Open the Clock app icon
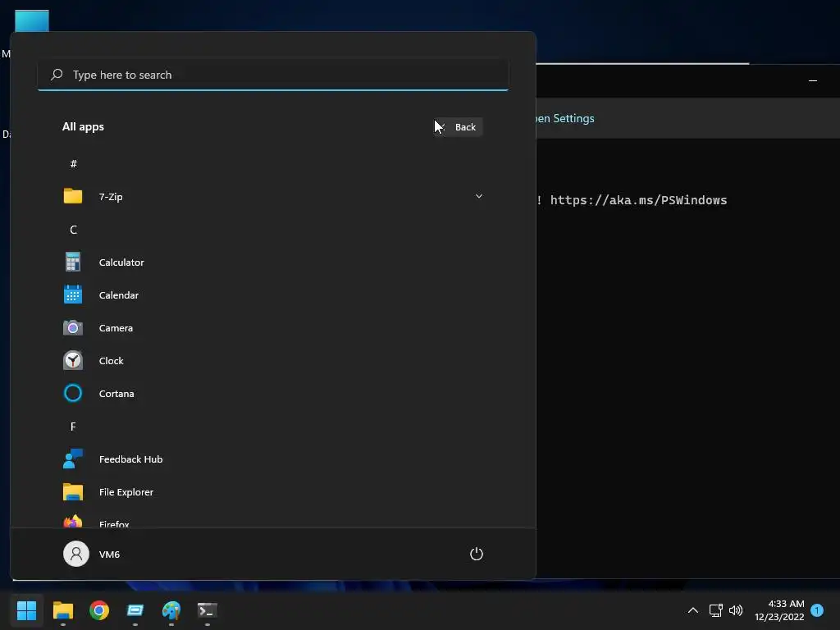 click(73, 361)
